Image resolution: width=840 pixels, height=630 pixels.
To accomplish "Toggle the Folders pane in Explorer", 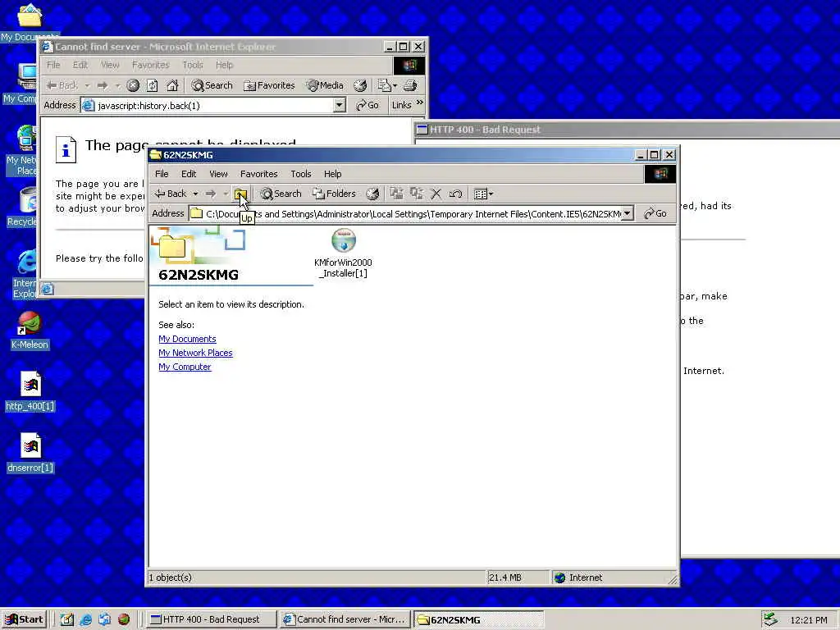I will tap(335, 194).
